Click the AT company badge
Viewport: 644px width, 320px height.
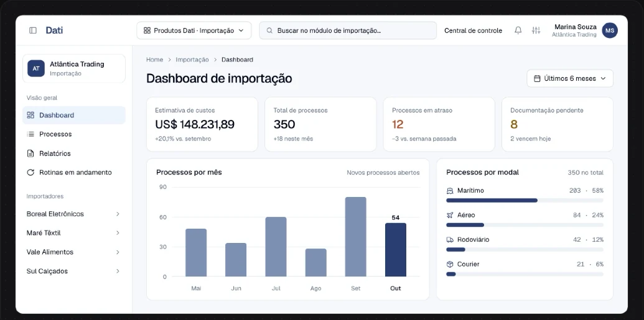pyautogui.click(x=36, y=68)
